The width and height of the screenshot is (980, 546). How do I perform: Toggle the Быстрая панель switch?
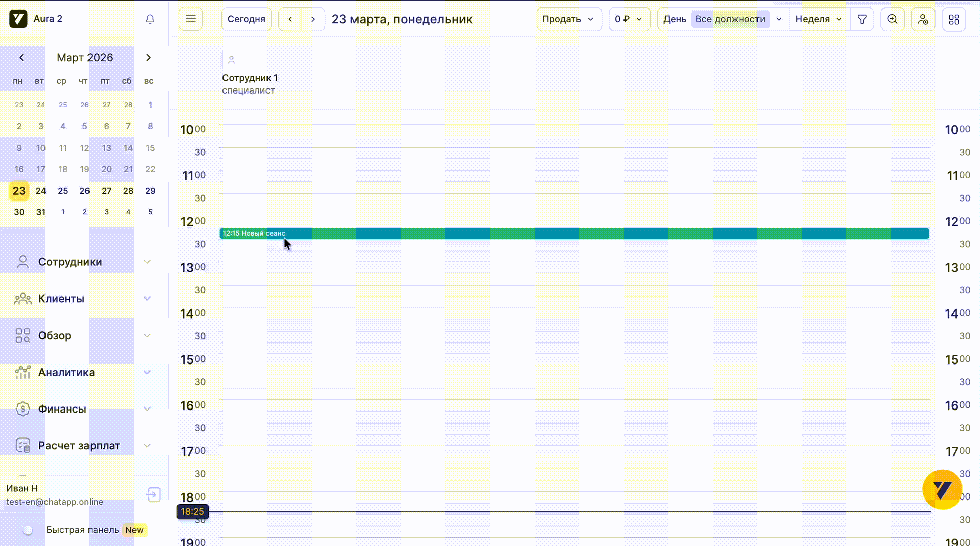pyautogui.click(x=32, y=530)
